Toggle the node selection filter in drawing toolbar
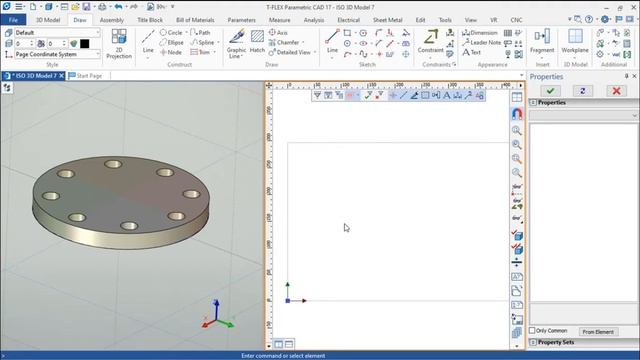Viewport: 640px width, 360px height. coord(393,95)
